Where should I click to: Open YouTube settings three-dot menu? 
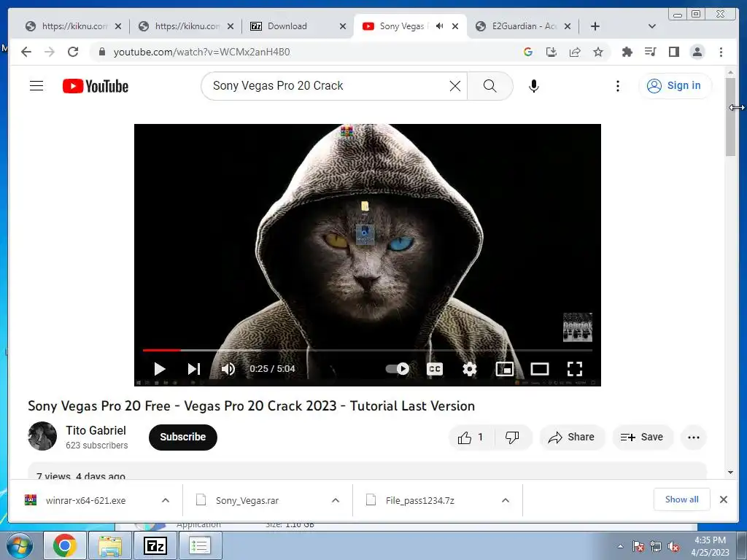point(617,86)
